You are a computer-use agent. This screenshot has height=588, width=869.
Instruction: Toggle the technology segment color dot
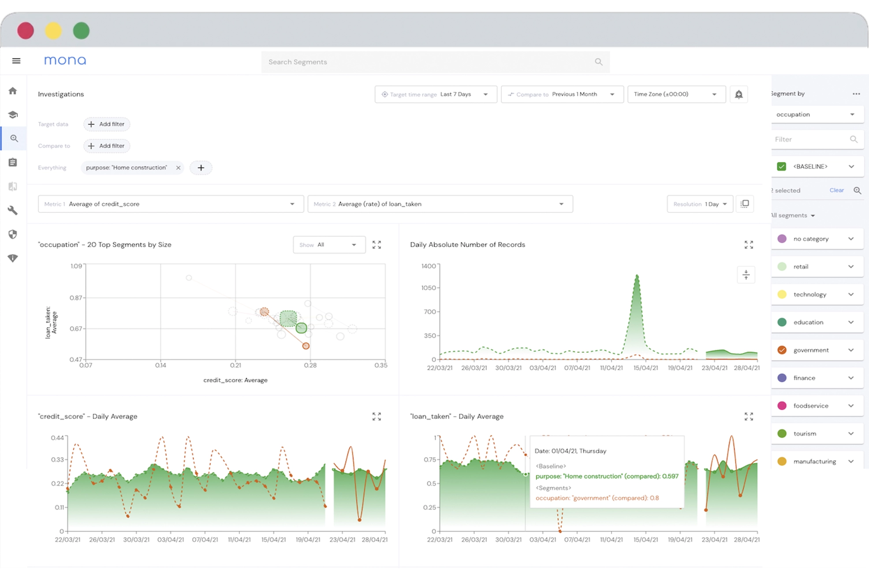(782, 294)
